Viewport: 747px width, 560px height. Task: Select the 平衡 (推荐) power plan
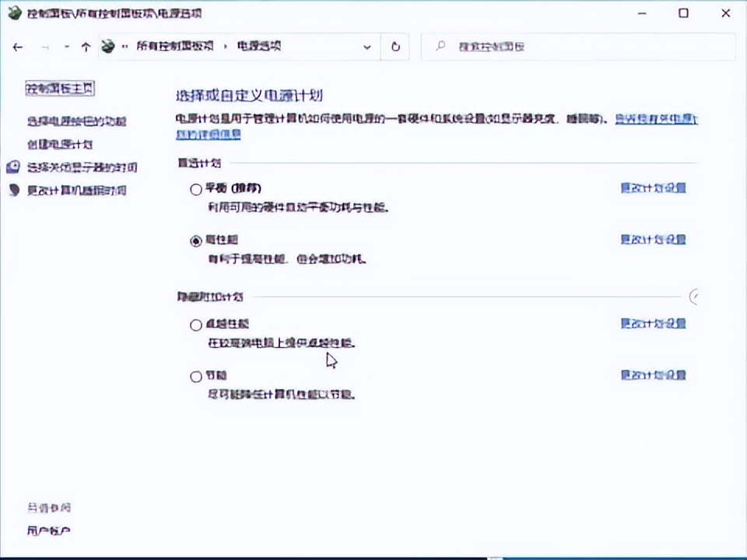(x=196, y=188)
